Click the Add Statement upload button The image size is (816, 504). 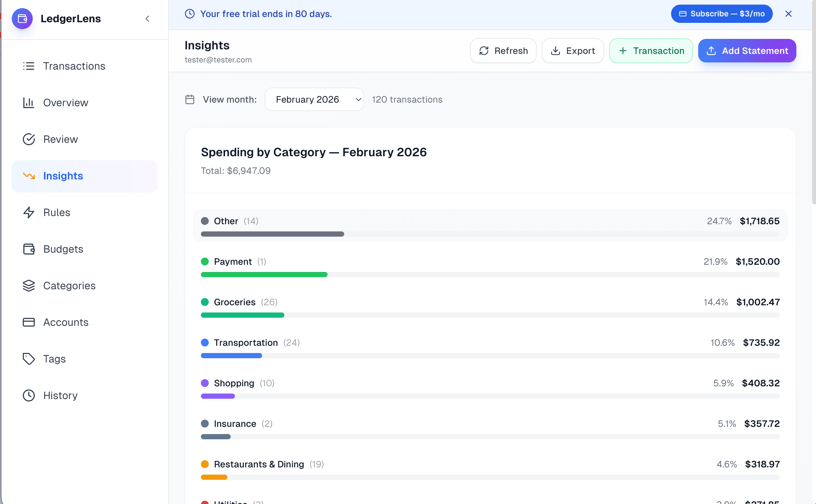(747, 51)
